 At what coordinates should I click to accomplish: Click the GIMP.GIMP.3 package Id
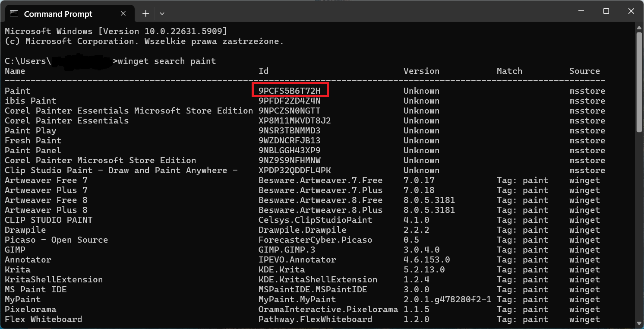[287, 250]
